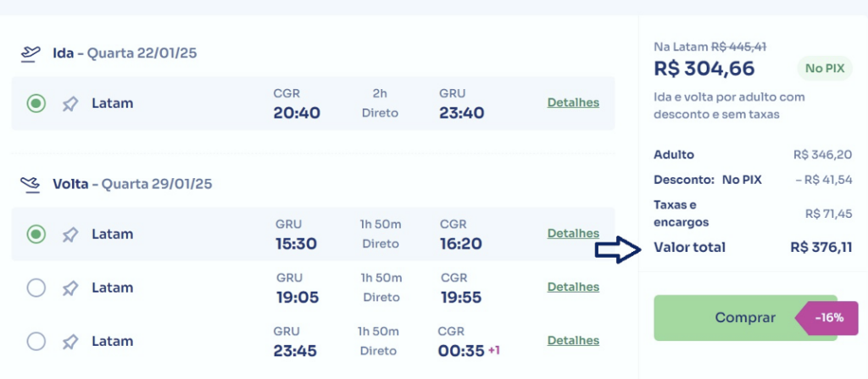868x379 pixels.
Task: Pin the 19:05 return Latam flight
Action: click(x=70, y=288)
